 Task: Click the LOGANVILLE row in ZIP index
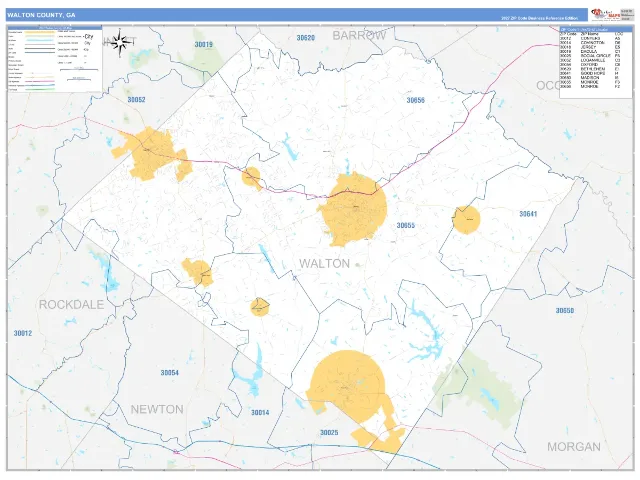pos(590,60)
